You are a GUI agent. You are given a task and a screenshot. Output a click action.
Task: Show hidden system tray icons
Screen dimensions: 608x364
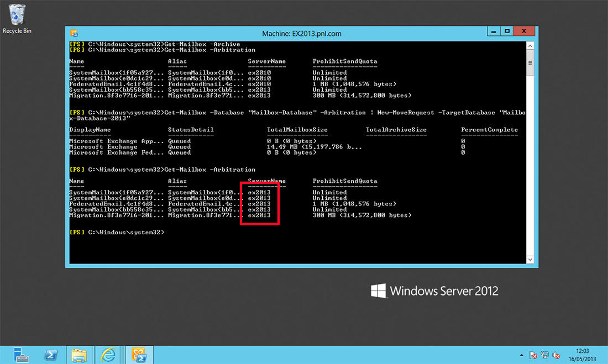coord(522,355)
